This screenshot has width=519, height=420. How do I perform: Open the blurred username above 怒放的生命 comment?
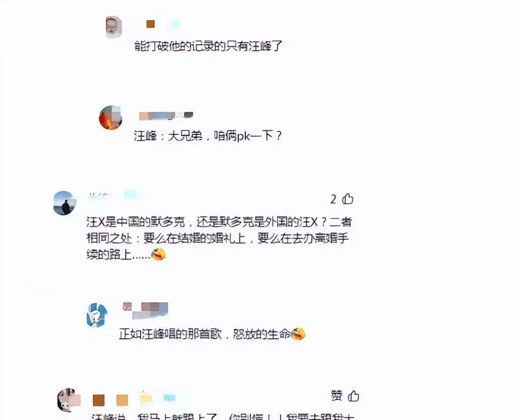point(145,310)
